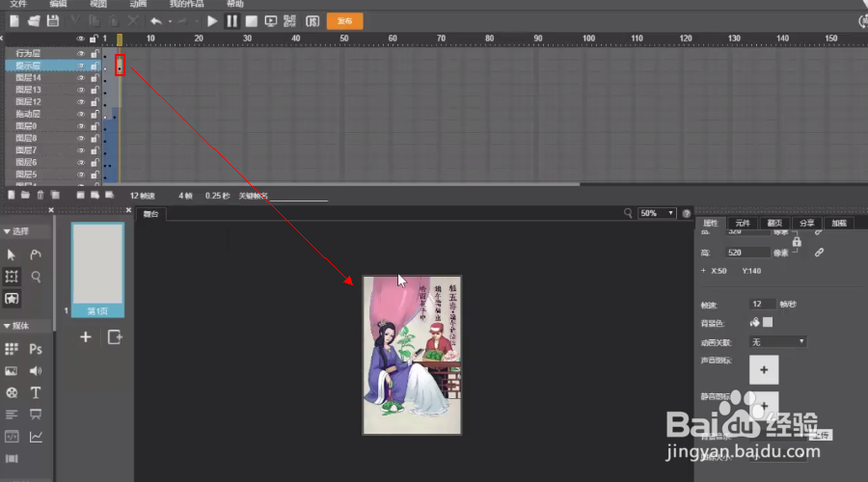The width and height of the screenshot is (868, 482).
Task: Open stage help question mark
Action: [x=687, y=213]
